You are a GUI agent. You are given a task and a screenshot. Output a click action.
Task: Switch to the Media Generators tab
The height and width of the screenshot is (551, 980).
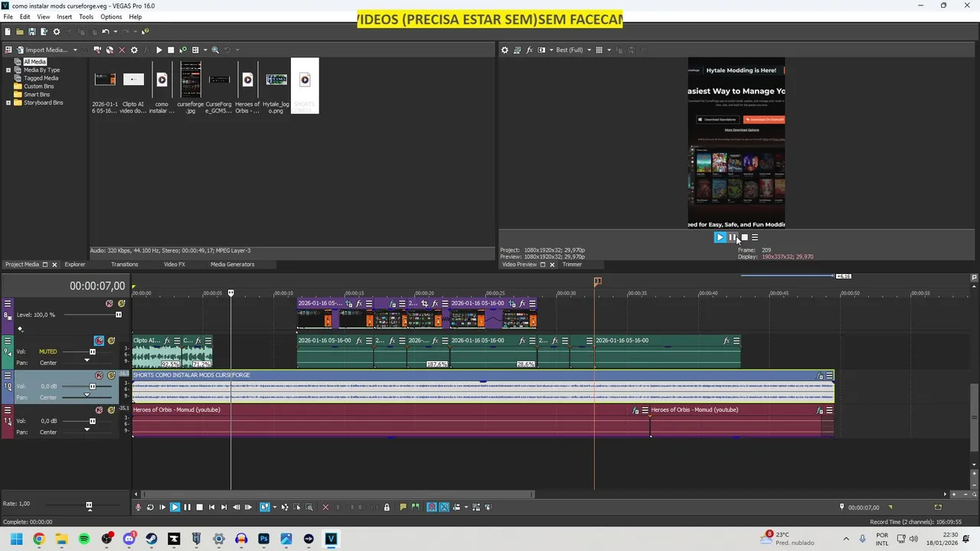pos(232,265)
